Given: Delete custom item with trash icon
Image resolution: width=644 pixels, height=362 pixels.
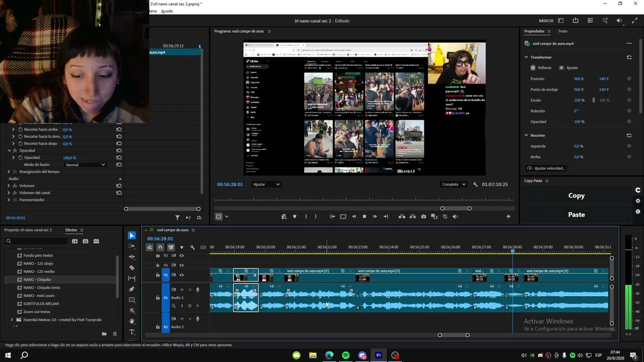Looking at the screenshot, I should tap(115, 334).
